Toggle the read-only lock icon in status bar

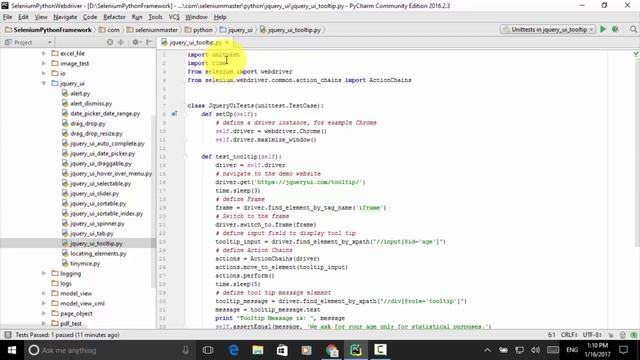point(611,335)
